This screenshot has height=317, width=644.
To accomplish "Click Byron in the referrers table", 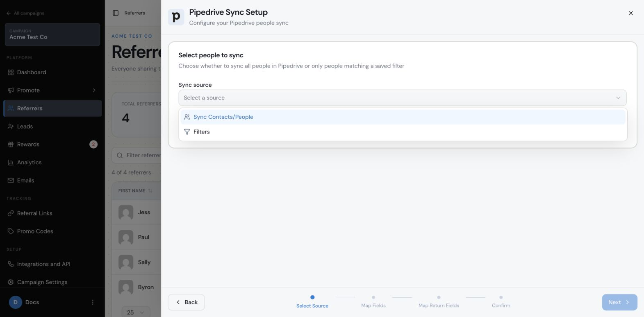I will [146, 288].
